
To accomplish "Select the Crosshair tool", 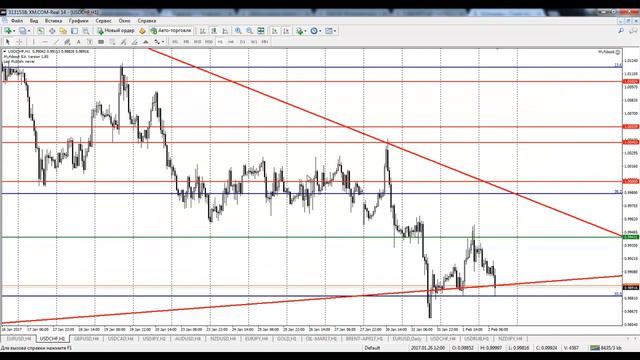I will (x=19, y=42).
